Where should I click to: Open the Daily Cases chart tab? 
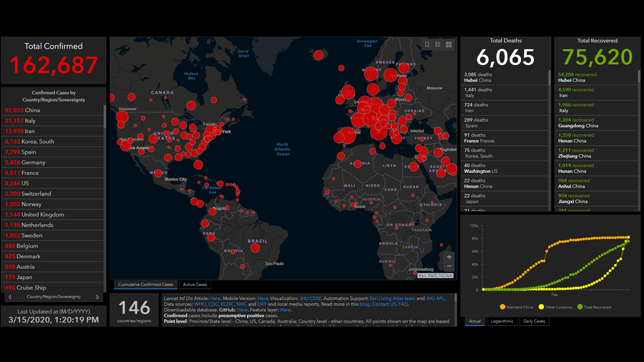534,321
